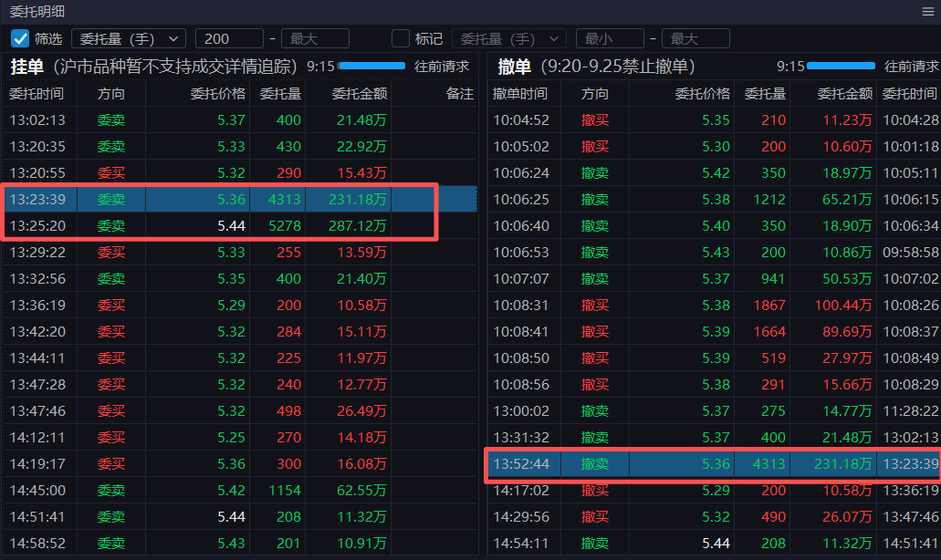
Task: Select the 撤单 row at 13:52:44
Action: tap(714, 463)
